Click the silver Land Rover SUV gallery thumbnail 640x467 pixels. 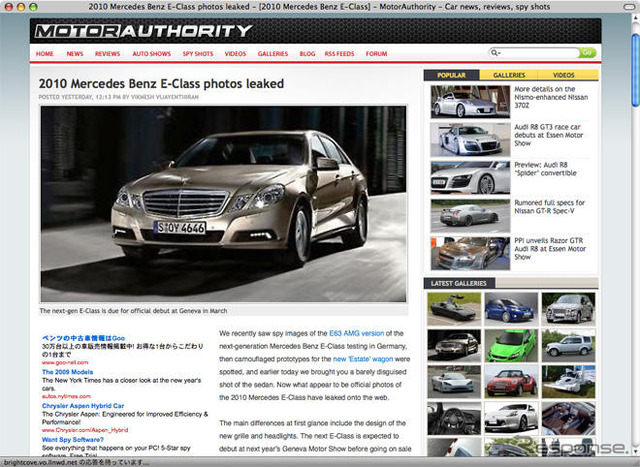pos(568,346)
